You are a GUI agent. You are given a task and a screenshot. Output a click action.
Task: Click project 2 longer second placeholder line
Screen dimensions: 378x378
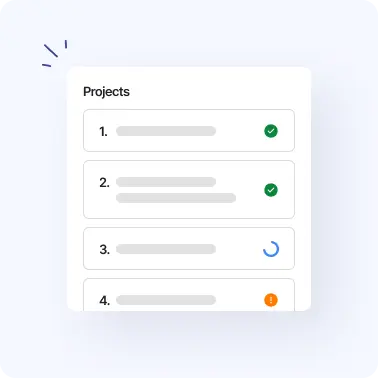pos(176,198)
